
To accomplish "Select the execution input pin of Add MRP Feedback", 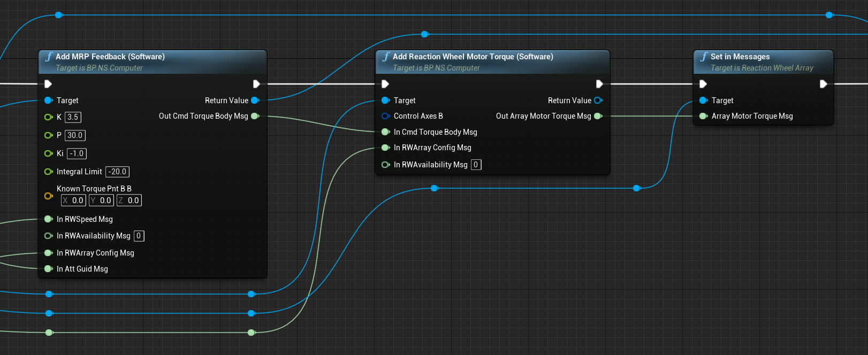I will coord(48,84).
